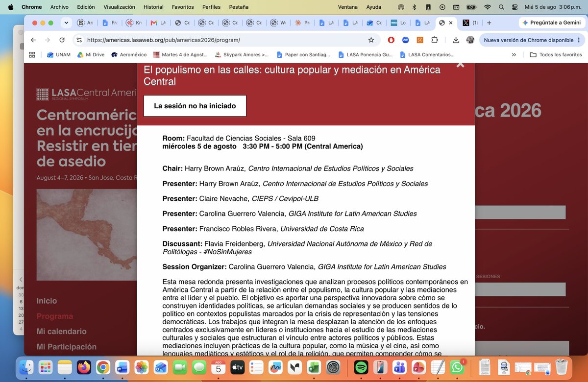The height and width of the screenshot is (382, 588).
Task: Close the active Chrome tab
Action: coord(451,23)
